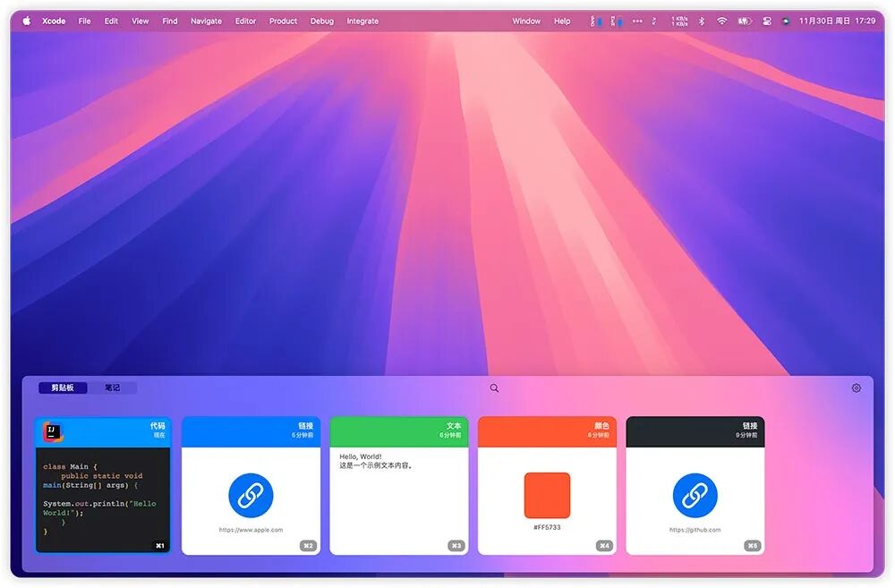Select the #FF5733 orange color swatch
This screenshot has width=895, height=588.
click(547, 496)
